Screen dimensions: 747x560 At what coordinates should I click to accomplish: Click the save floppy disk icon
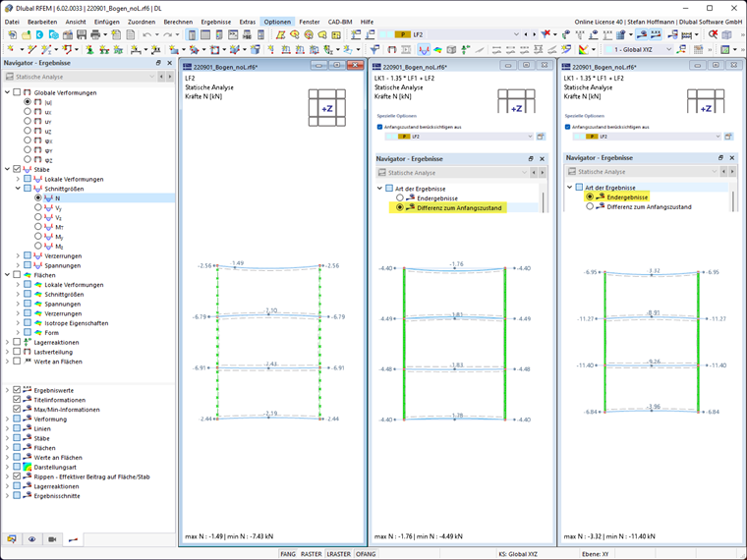(x=82, y=34)
